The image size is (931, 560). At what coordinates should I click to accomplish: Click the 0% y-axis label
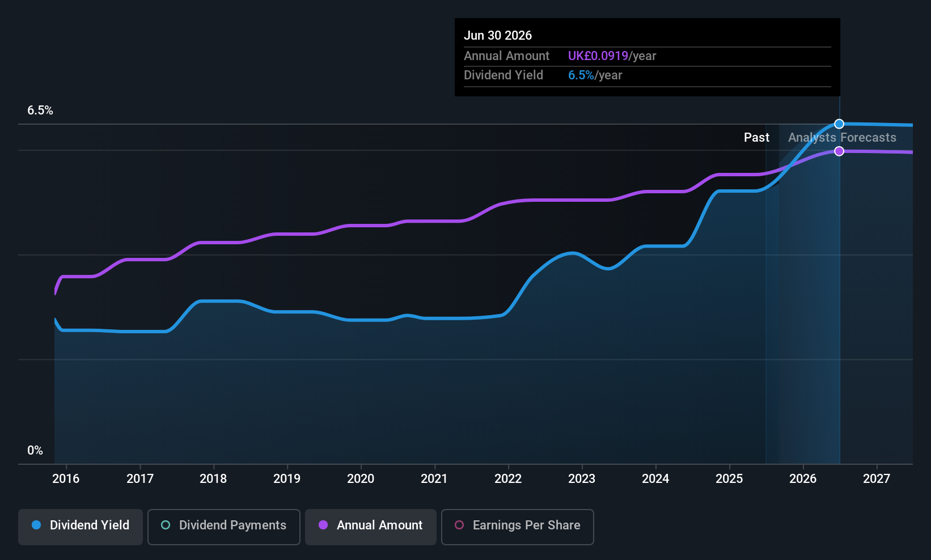tap(35, 451)
